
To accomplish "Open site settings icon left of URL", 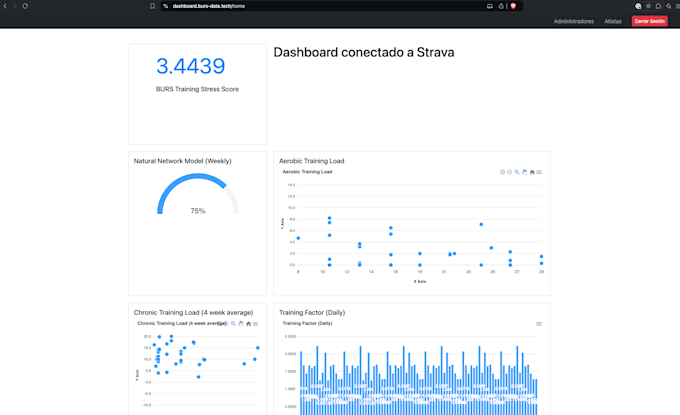I will (166, 6).
